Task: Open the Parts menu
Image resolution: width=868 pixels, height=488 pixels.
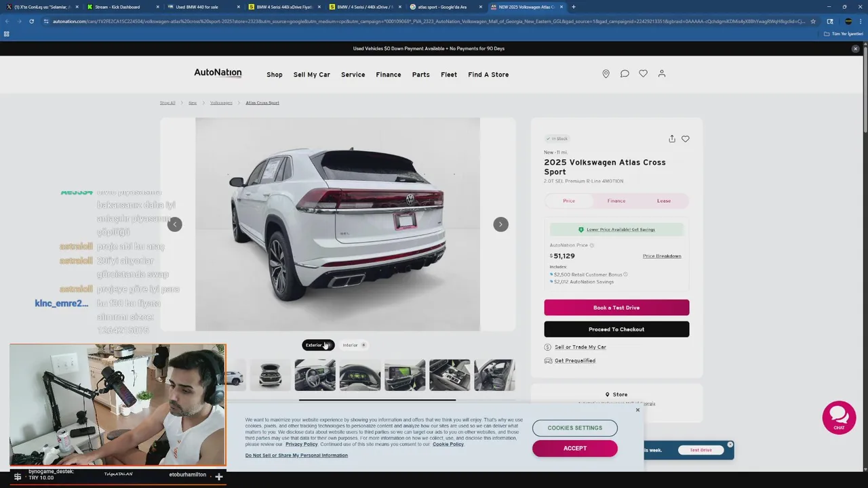Action: [x=421, y=75]
